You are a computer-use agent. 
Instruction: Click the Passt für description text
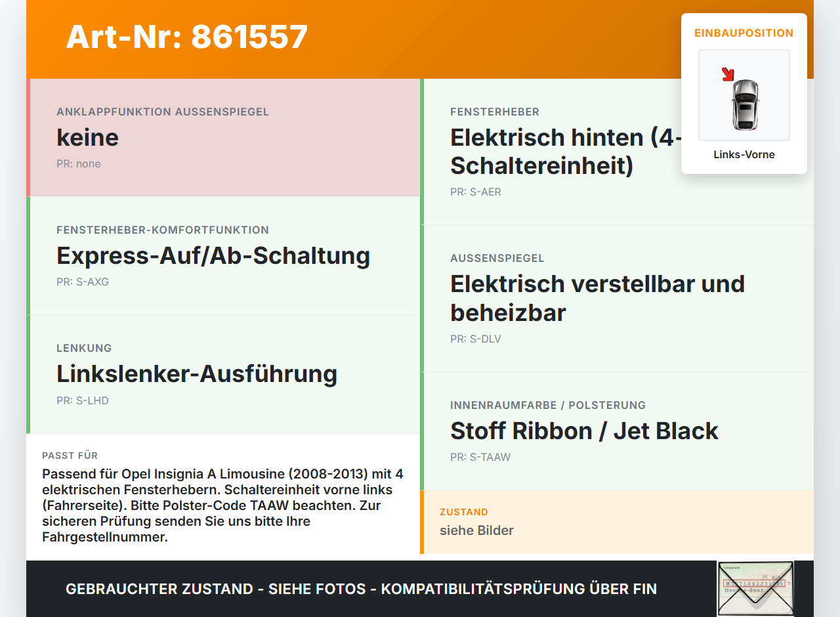click(x=223, y=505)
